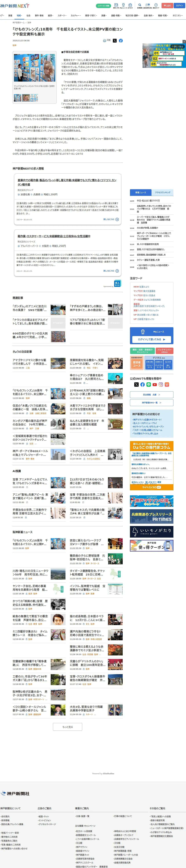The height and width of the screenshot is (868, 186).
Task: Close the campaign banner ad
Action: coord(184,42)
